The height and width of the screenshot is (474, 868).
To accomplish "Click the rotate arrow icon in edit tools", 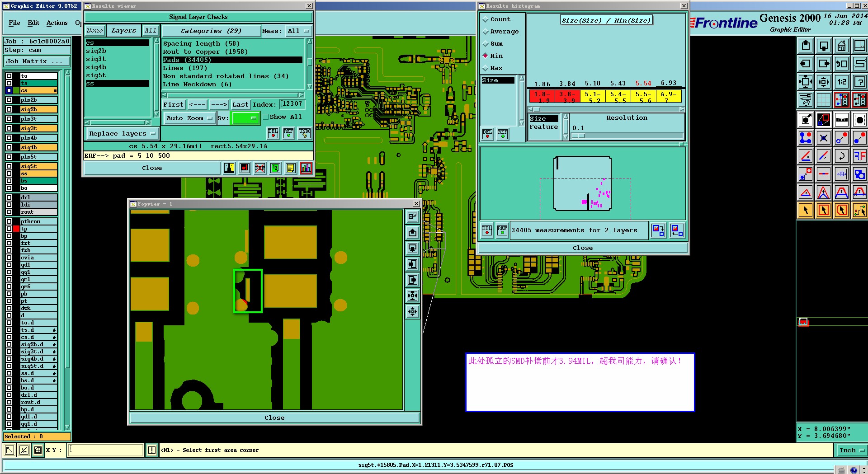I will [841, 156].
